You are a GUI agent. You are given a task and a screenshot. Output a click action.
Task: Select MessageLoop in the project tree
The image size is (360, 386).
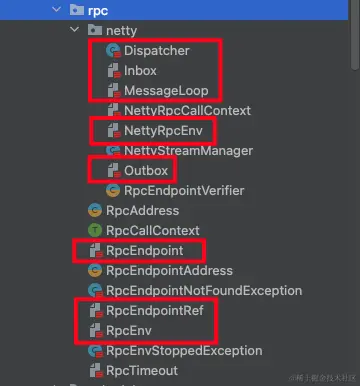[166, 91]
